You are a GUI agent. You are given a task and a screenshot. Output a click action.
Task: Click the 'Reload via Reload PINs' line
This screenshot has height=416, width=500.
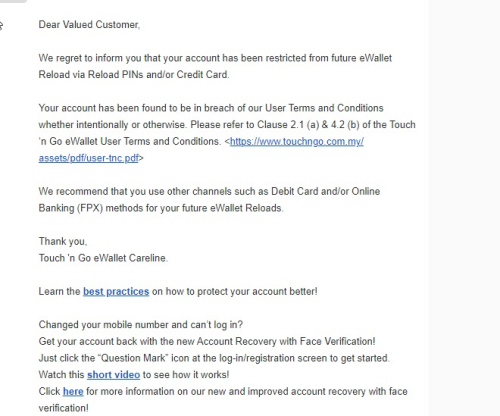[x=134, y=75]
